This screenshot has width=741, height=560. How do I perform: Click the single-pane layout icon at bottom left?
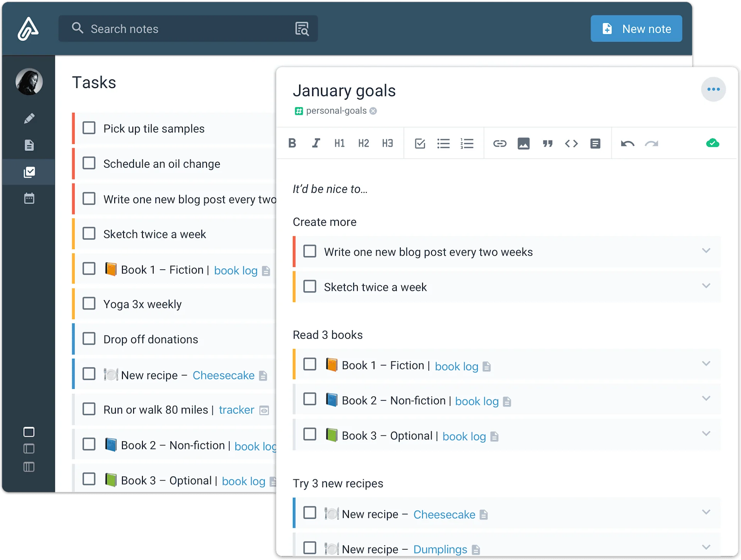(x=29, y=432)
